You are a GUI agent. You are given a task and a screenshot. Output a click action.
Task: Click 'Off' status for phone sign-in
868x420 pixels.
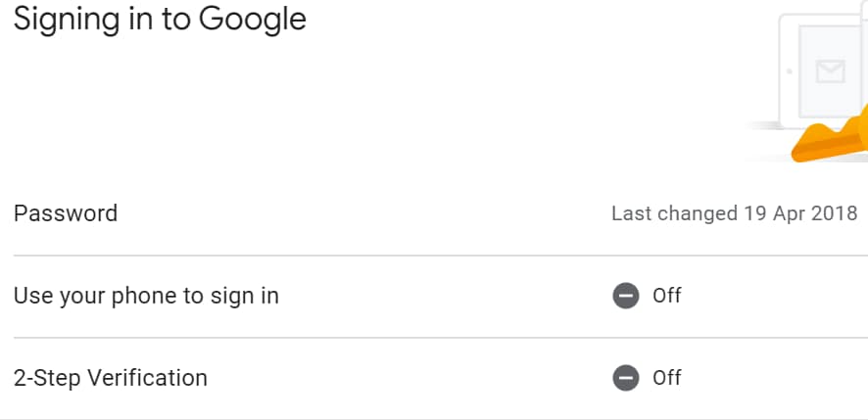point(667,296)
